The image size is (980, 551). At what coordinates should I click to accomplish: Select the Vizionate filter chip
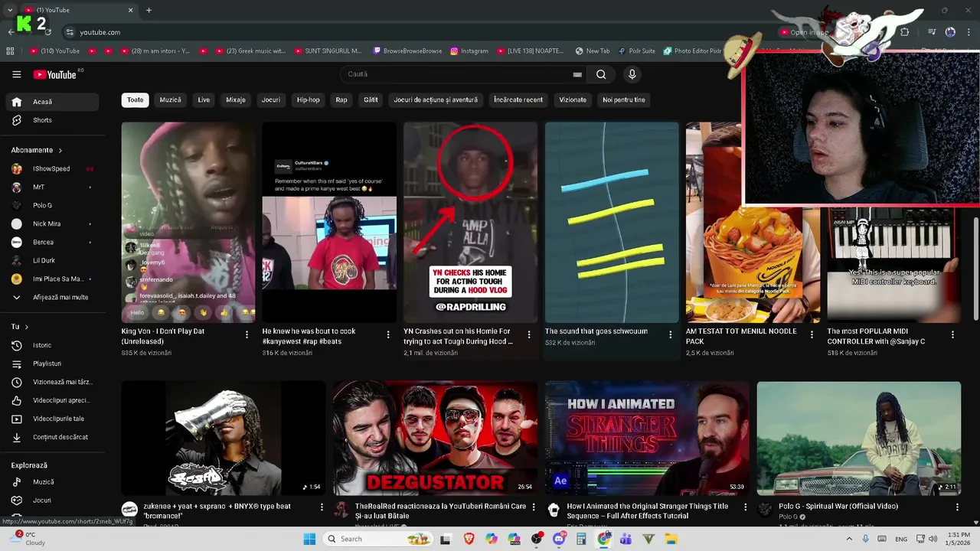pyautogui.click(x=573, y=99)
